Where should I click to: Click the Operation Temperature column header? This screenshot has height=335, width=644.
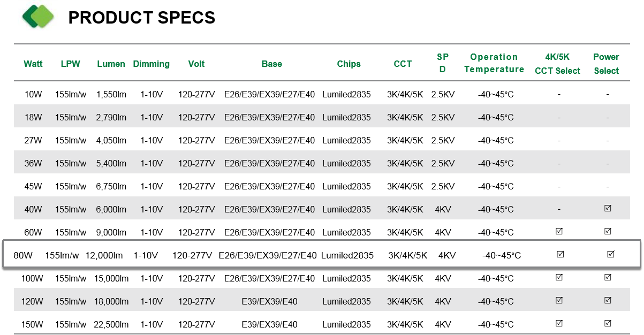point(494,63)
